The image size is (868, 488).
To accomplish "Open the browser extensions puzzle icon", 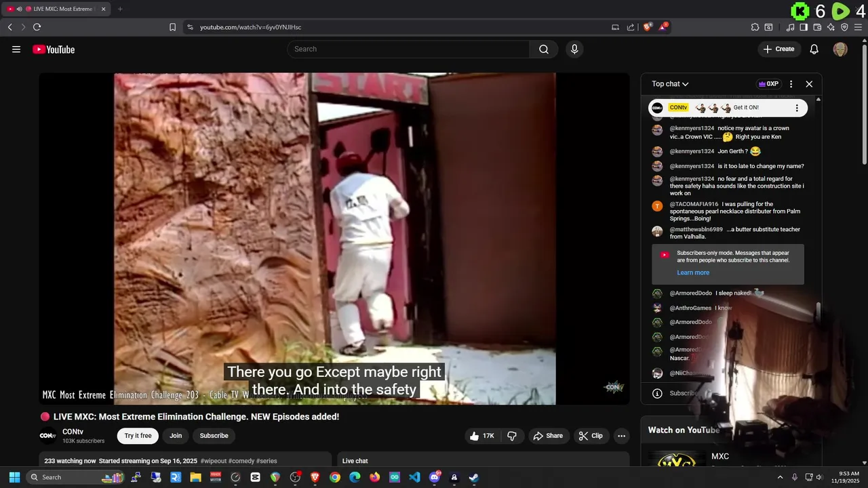I will tap(755, 27).
